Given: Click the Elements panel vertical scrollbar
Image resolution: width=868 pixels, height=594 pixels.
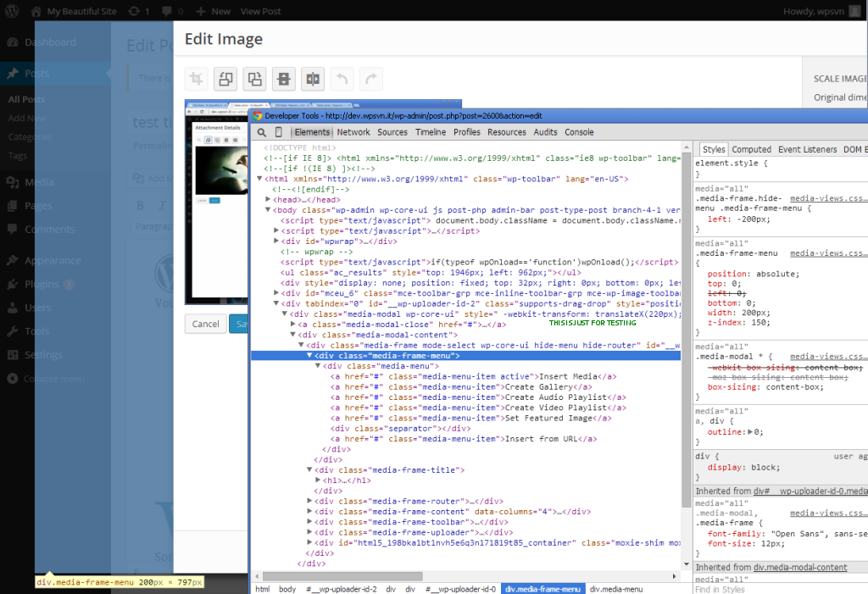Looking at the screenshot, I should 687,330.
